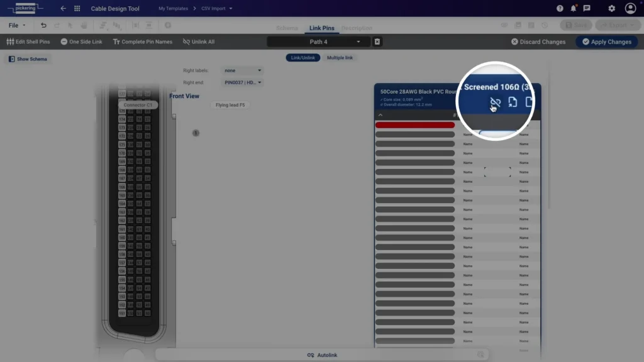This screenshot has width=644, height=362.
Task: Select Multiple link mode
Action: [340, 57]
